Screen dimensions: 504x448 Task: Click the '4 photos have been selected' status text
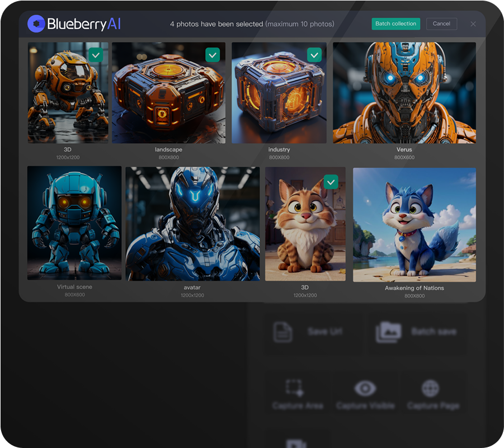pyautogui.click(x=216, y=24)
